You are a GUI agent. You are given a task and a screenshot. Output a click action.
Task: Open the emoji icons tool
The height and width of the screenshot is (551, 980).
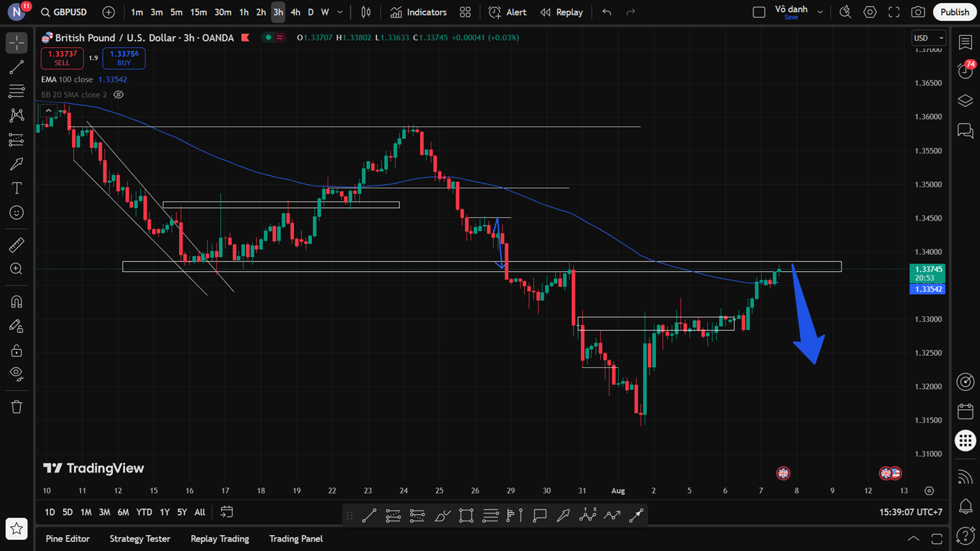point(17,212)
